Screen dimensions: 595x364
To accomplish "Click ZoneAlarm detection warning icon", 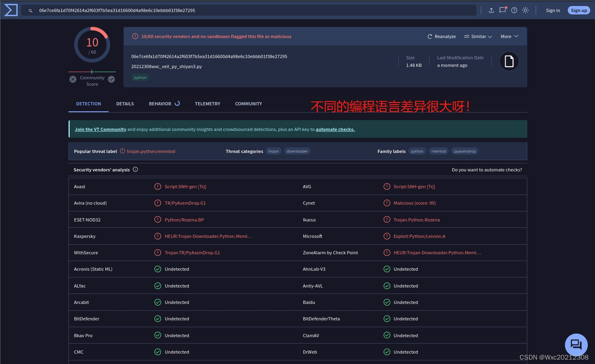I will 387,253.
